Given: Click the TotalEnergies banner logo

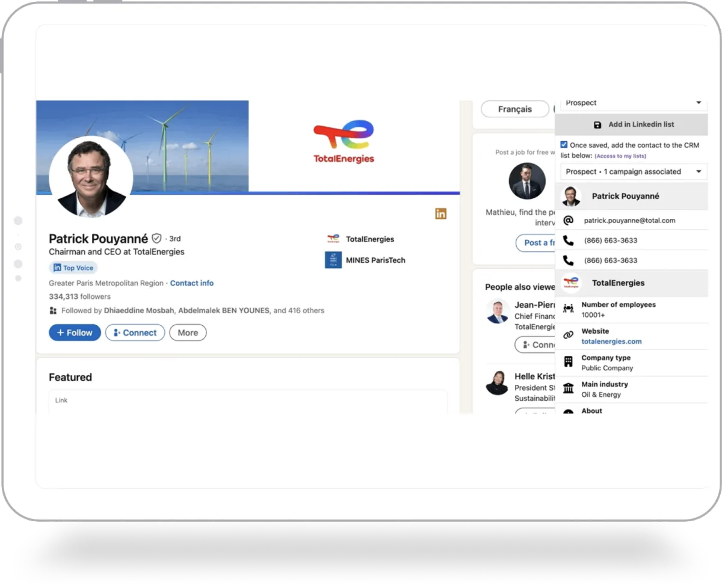Looking at the screenshot, I should (x=344, y=142).
